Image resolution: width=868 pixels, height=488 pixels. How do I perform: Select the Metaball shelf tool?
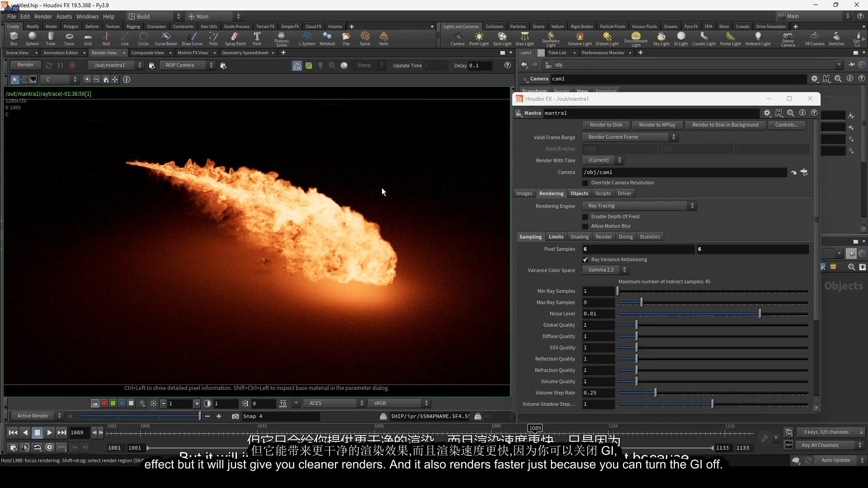327,38
